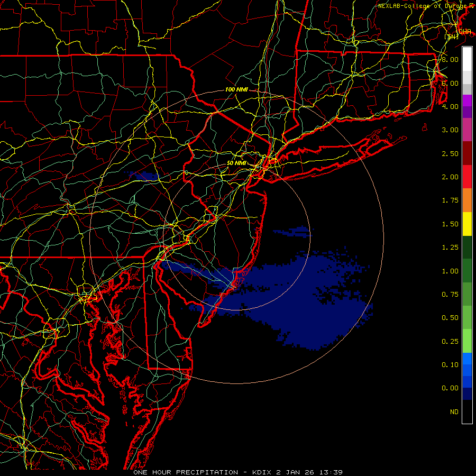476x476 pixels.
Task: Click the '1.00' legend value
Action: [450, 271]
